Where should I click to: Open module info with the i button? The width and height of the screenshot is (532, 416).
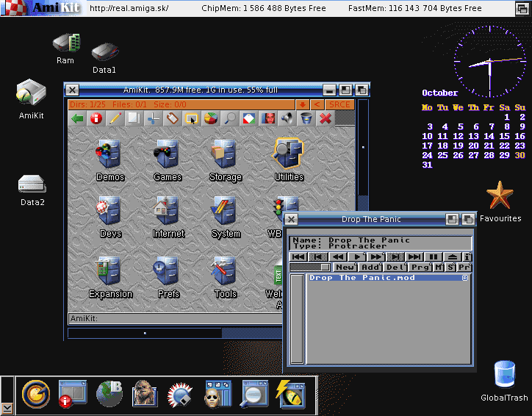coord(467,257)
